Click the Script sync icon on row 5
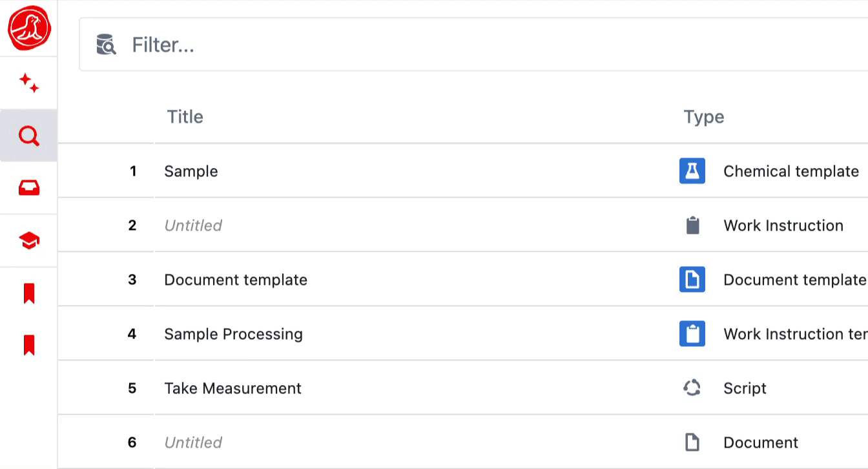 point(692,388)
